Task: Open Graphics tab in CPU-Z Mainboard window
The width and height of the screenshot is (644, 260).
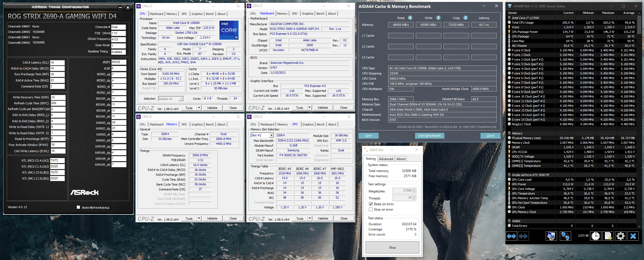Action: tap(307, 14)
